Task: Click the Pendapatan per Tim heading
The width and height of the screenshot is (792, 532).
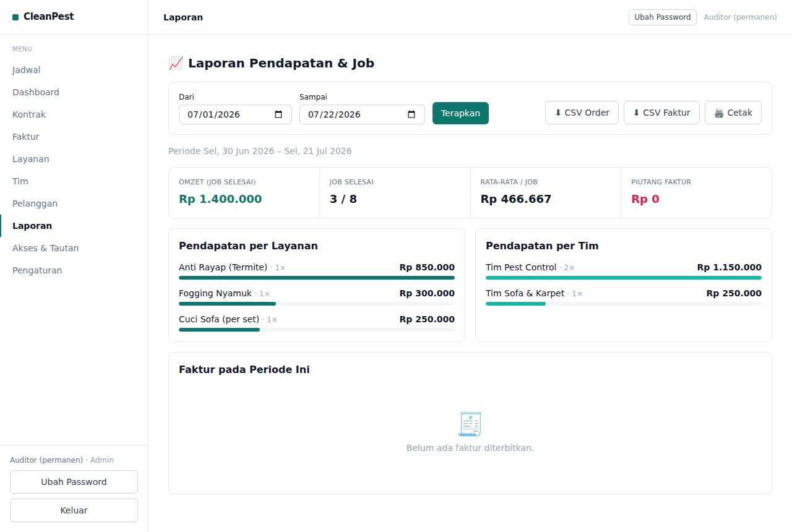Action: pyautogui.click(x=542, y=246)
